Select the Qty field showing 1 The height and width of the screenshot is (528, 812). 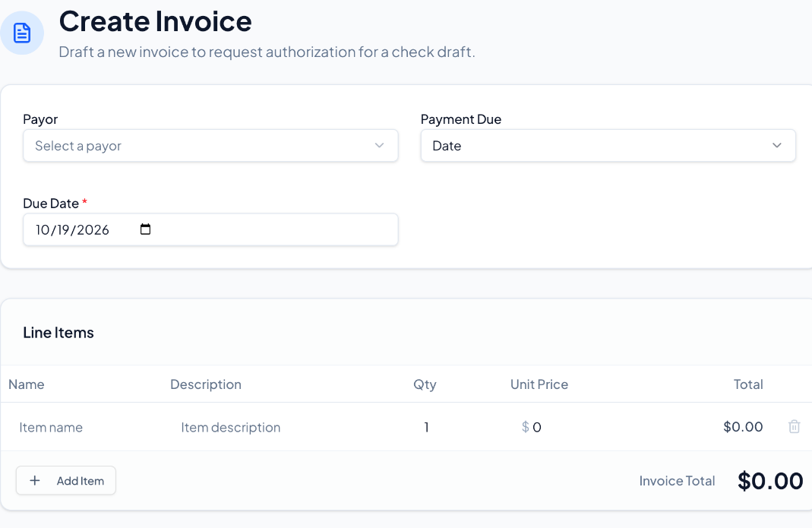point(426,427)
